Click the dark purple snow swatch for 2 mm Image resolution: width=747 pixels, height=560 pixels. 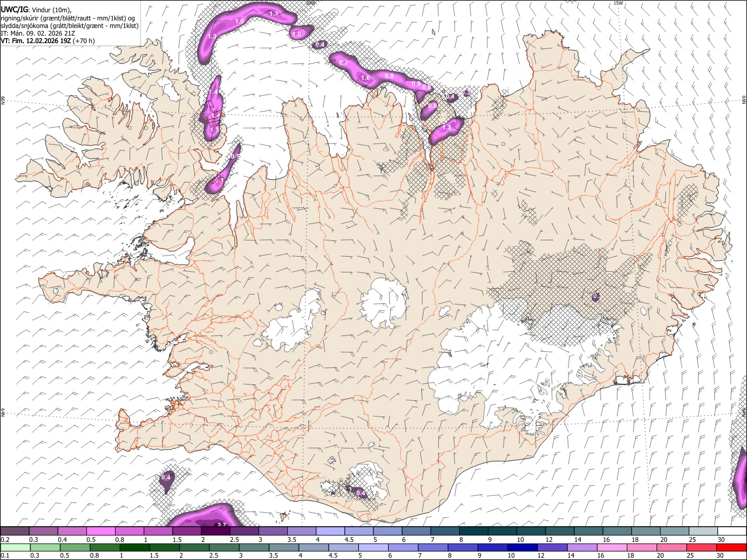215,531
